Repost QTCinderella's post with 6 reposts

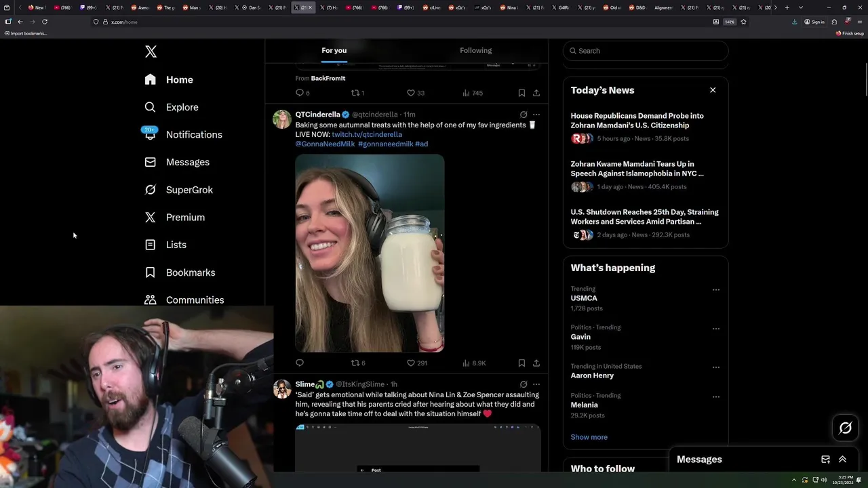pos(358,363)
